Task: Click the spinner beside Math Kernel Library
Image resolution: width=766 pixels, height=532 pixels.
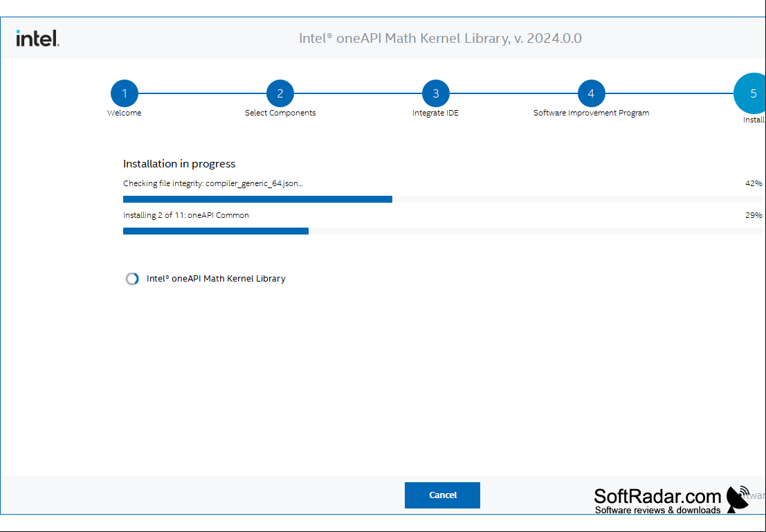Action: pyautogui.click(x=132, y=279)
